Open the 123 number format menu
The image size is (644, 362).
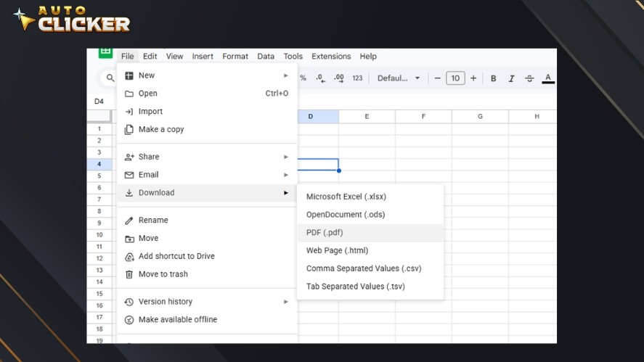pyautogui.click(x=357, y=78)
